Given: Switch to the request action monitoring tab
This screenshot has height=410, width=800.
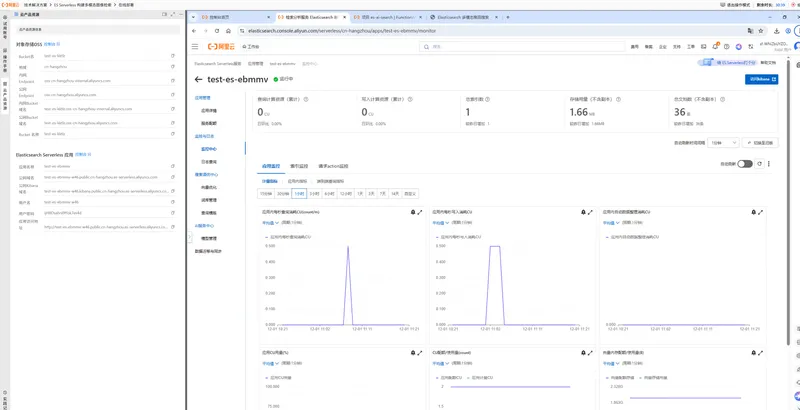Looking at the screenshot, I should [333, 166].
